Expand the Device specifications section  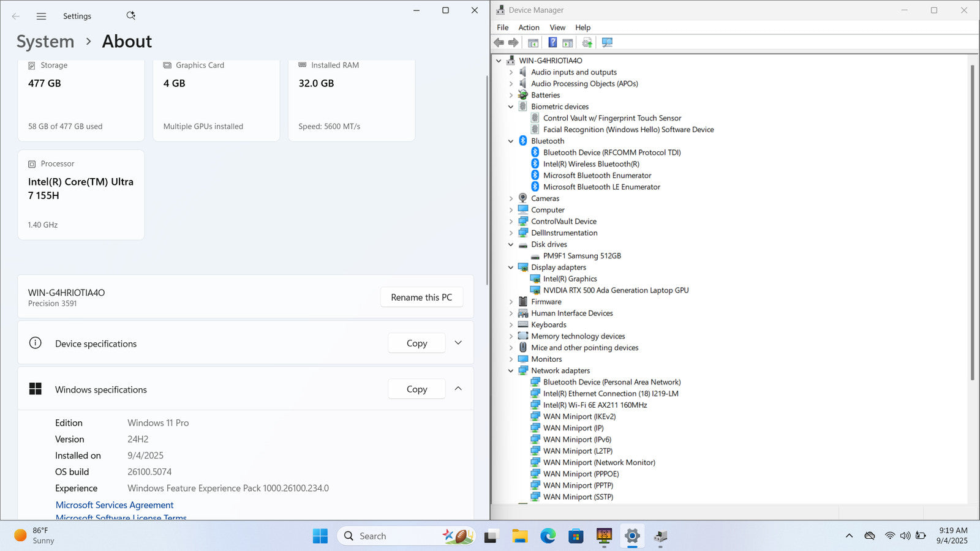(x=458, y=343)
